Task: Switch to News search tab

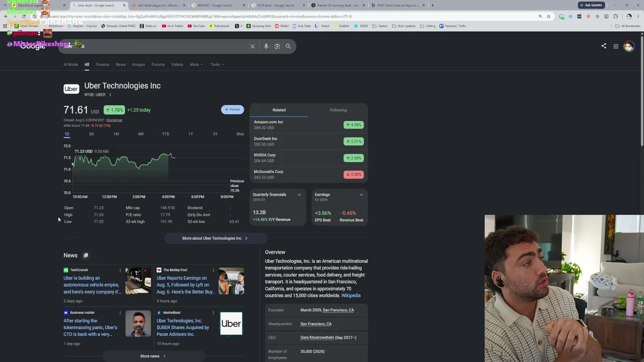Action: point(120,64)
